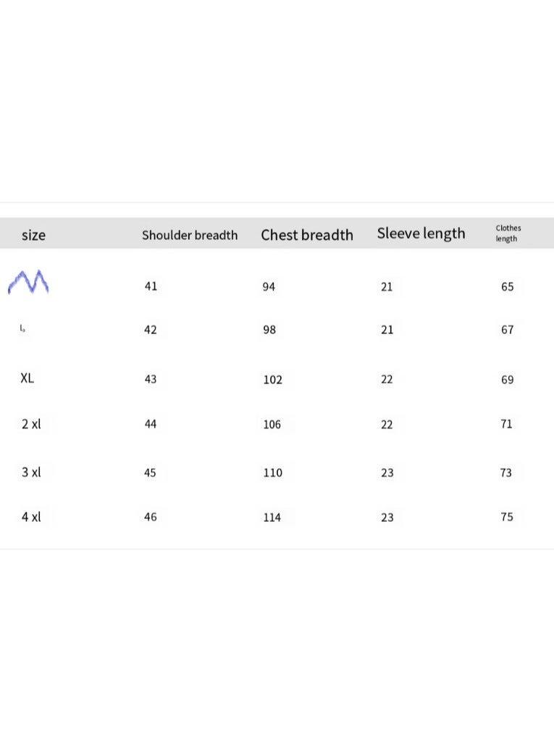Select the small L size label
This screenshot has height=756, width=554.
[x=22, y=328]
